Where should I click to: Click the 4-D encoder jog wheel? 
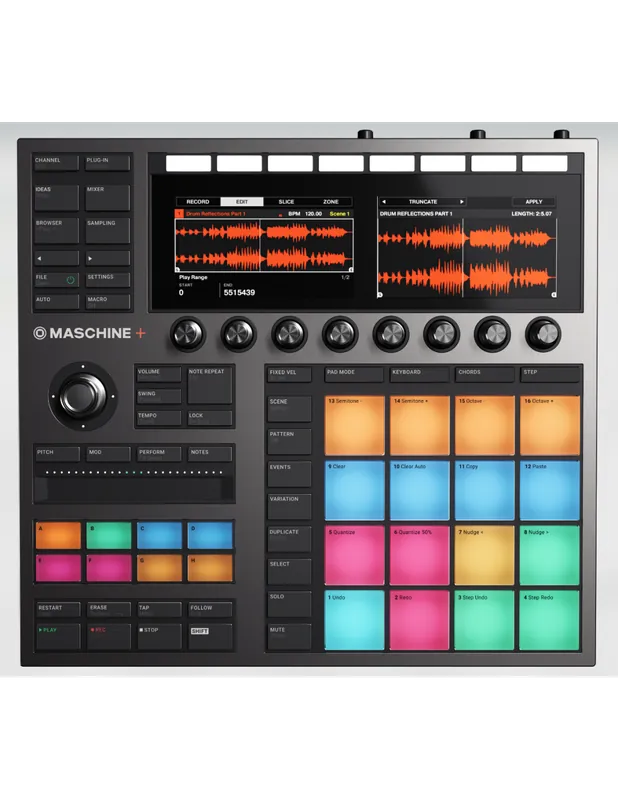83,396
